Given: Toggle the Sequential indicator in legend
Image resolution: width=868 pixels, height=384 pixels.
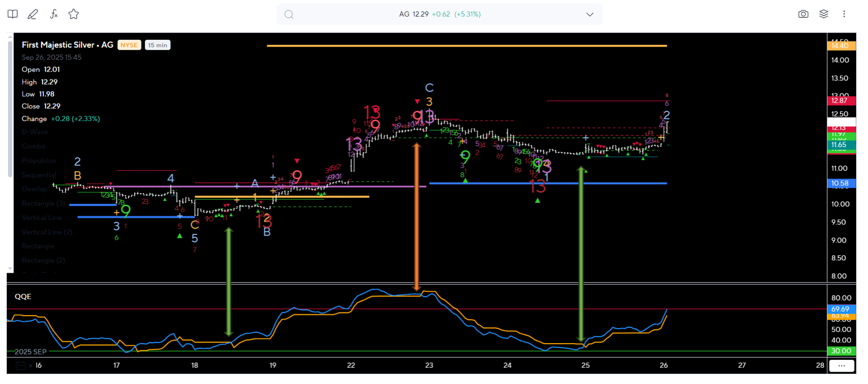Looking at the screenshot, I should (40, 175).
